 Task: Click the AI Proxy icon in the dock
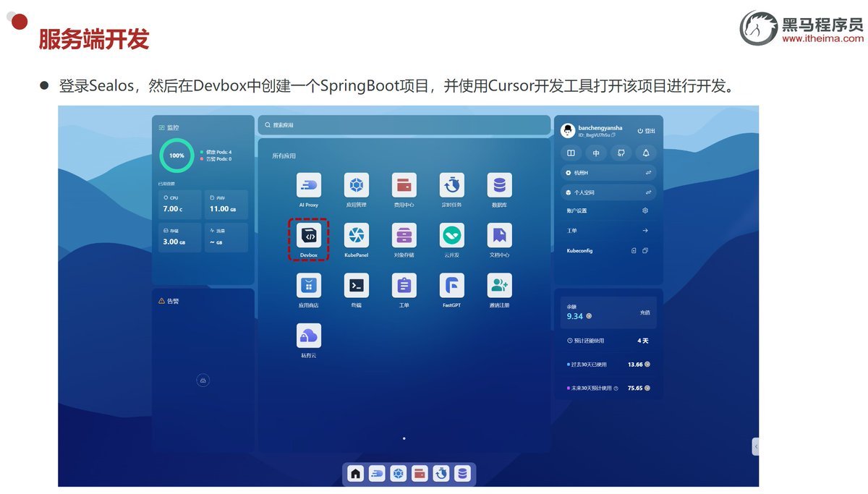click(377, 474)
